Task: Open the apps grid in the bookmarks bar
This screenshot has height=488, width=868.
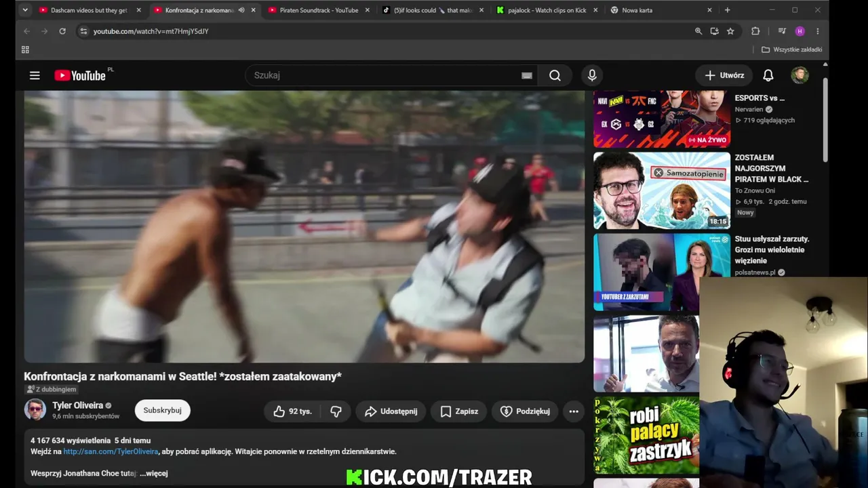Action: pyautogui.click(x=25, y=49)
